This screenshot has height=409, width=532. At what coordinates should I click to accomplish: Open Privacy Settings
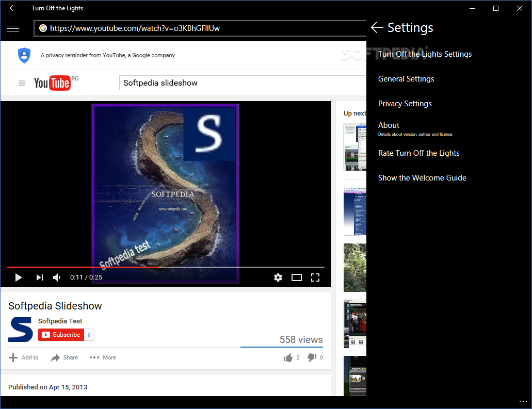(405, 104)
